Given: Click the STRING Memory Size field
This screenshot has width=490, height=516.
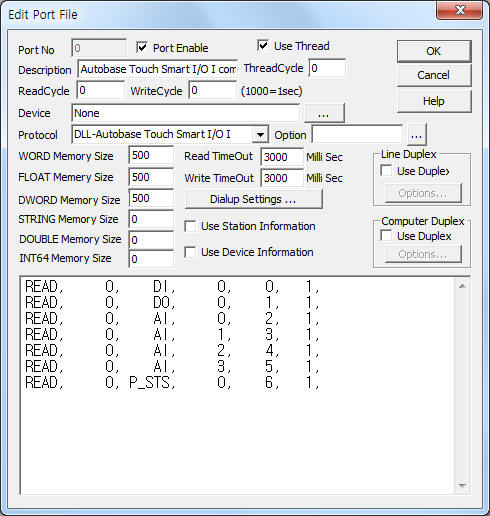Looking at the screenshot, I should point(151,219).
